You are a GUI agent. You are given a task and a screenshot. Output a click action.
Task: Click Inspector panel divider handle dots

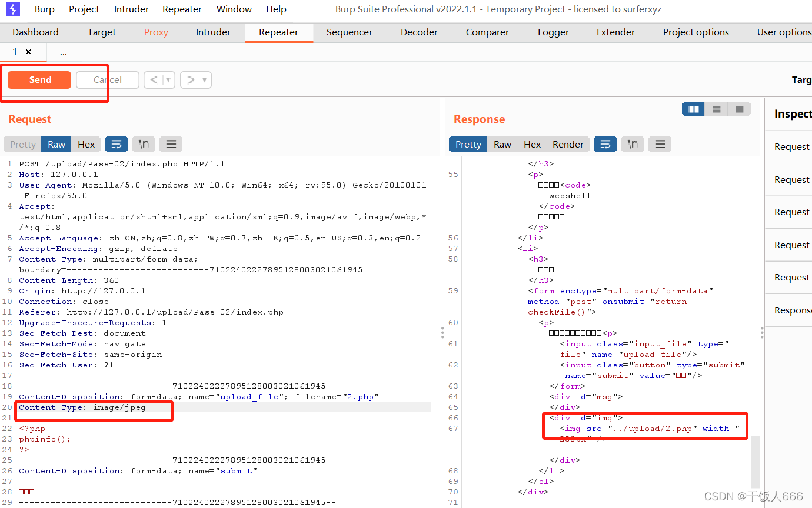click(761, 333)
